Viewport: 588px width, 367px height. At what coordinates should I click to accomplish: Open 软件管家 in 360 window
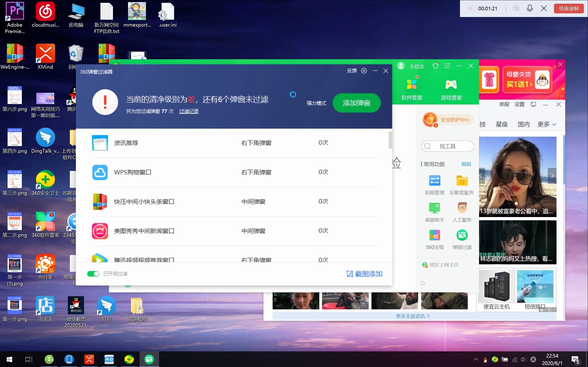(412, 90)
